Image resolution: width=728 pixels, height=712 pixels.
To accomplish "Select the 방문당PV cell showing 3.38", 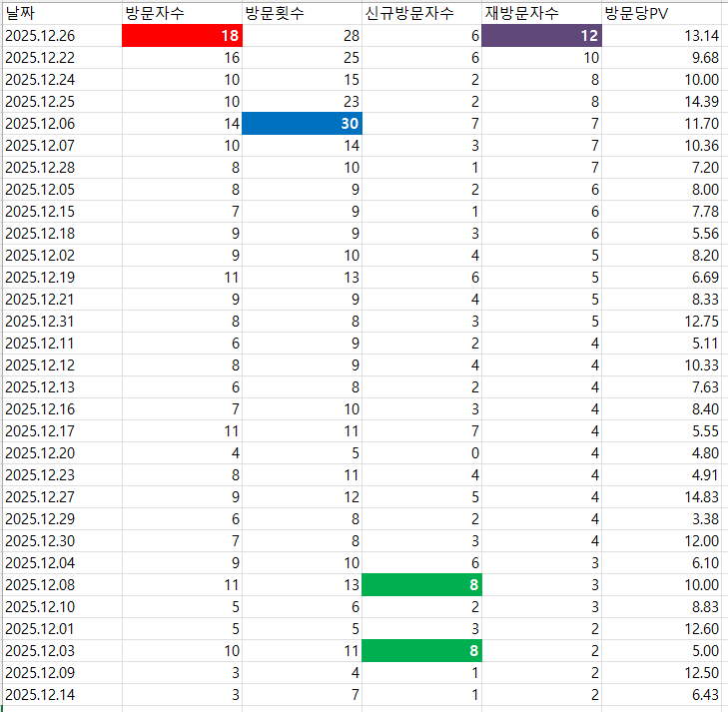I will coord(661,518).
